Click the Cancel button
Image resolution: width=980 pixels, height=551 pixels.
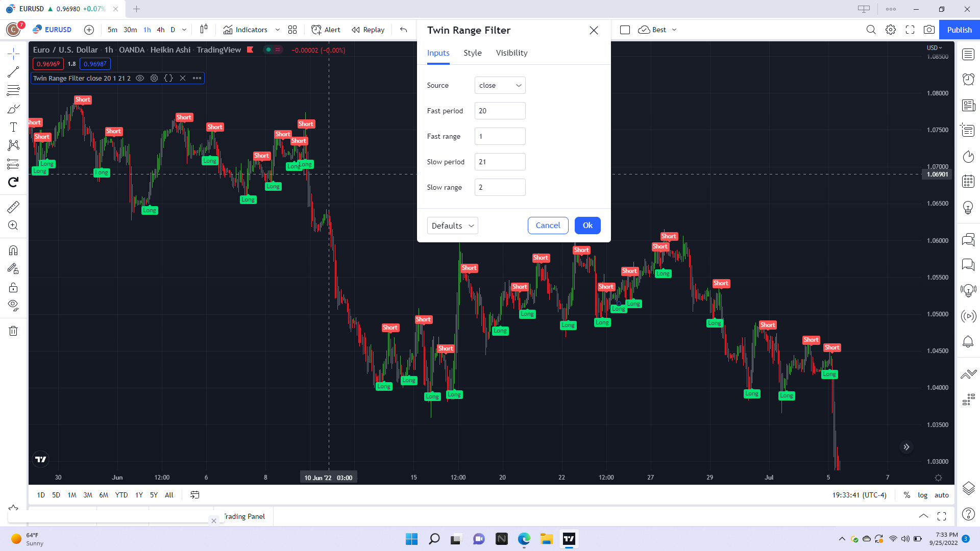click(548, 226)
